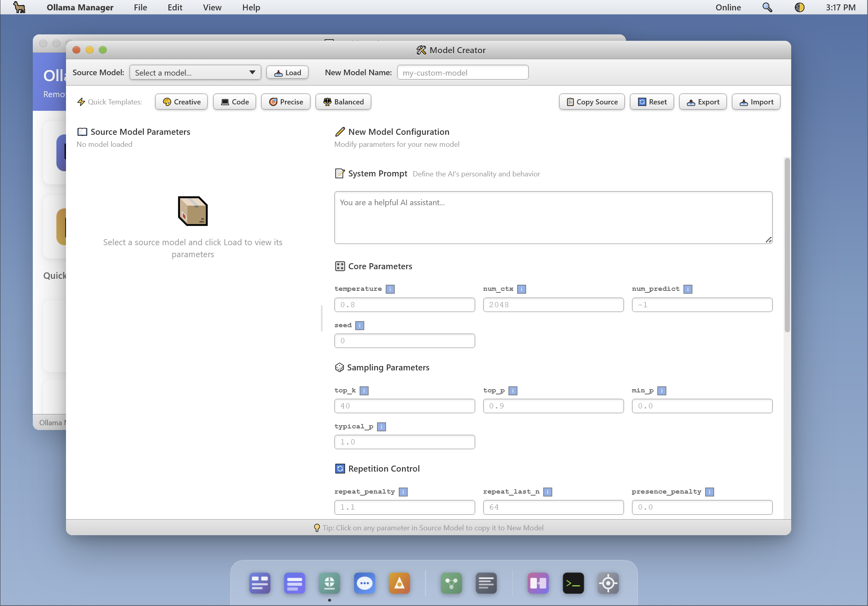This screenshot has width=868, height=606.
Task: Click info icon beside typical_p
Action: (381, 426)
